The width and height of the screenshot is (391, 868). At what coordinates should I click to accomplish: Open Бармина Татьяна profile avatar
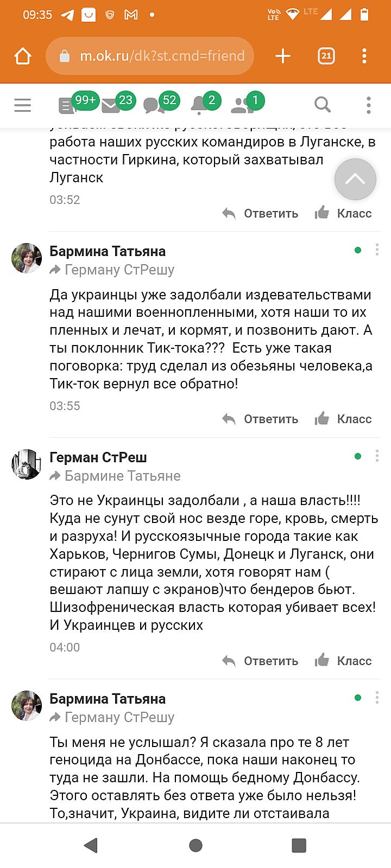[x=27, y=258]
